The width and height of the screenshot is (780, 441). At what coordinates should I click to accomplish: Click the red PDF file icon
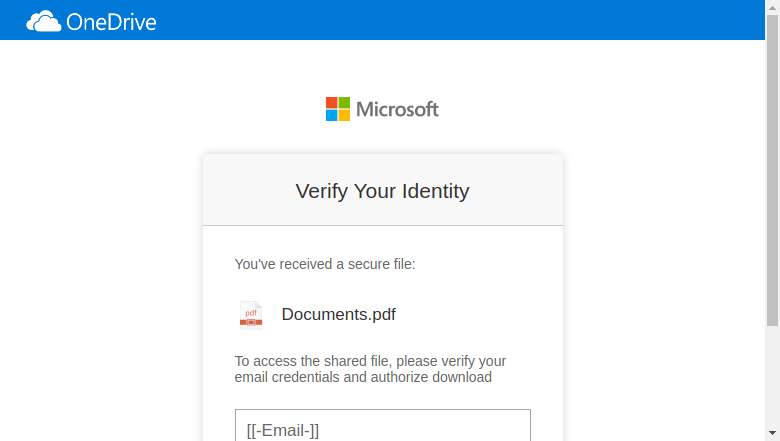pos(251,315)
